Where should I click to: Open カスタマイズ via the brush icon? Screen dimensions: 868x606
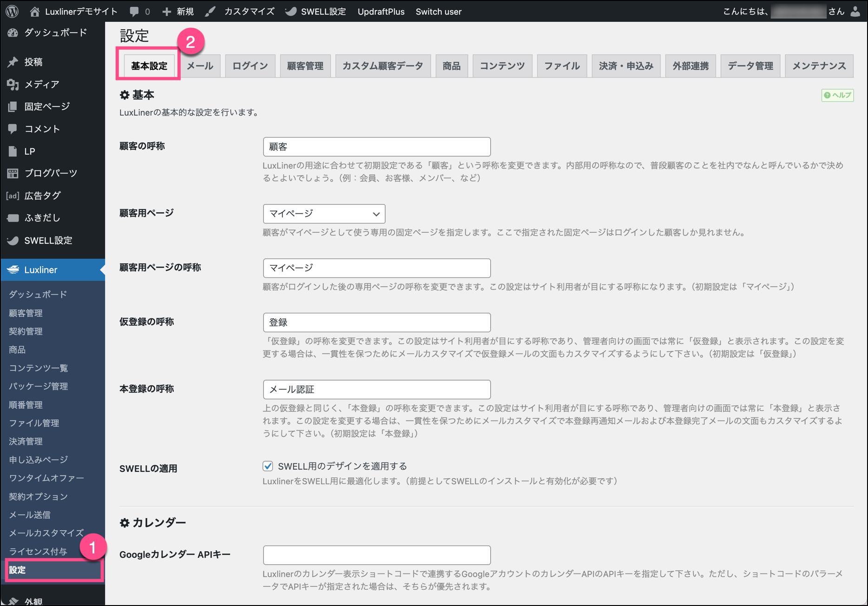(x=210, y=12)
